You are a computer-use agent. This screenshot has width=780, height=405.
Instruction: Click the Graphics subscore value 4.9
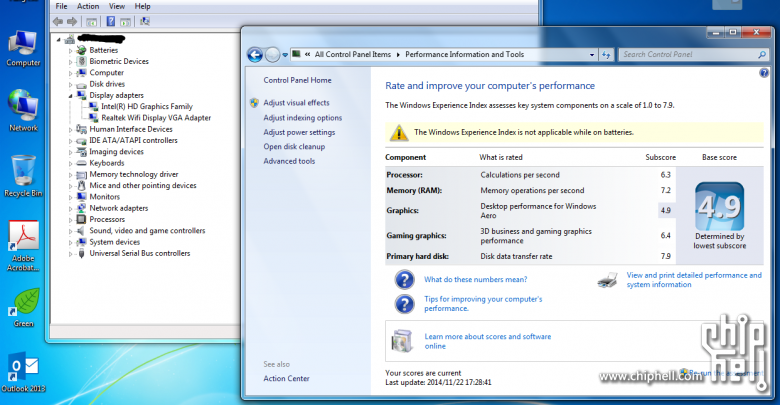click(666, 210)
